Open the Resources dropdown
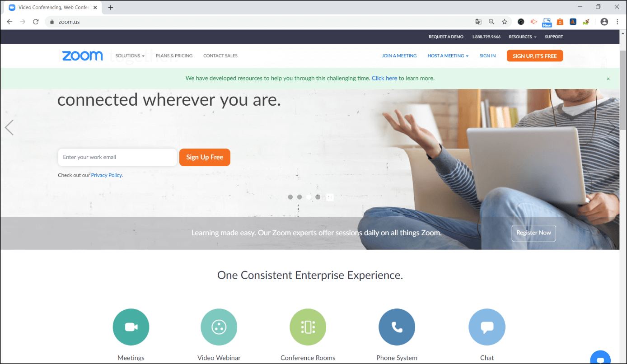627x364 pixels. [523, 37]
